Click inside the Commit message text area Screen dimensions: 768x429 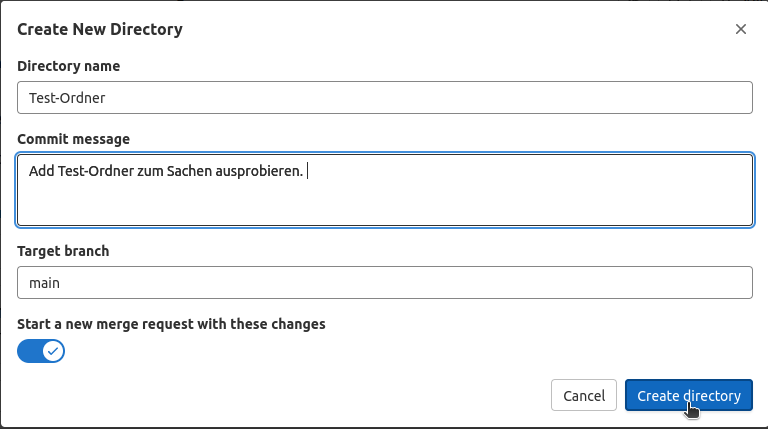385,190
